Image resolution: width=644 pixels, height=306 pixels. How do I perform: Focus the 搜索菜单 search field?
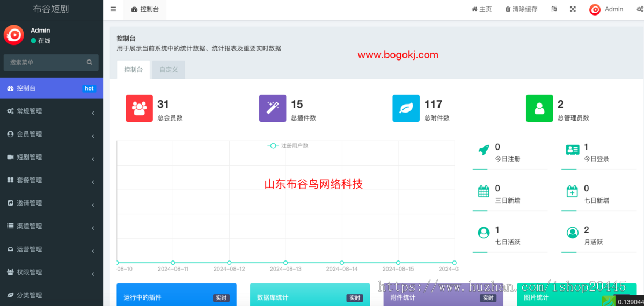click(51, 62)
